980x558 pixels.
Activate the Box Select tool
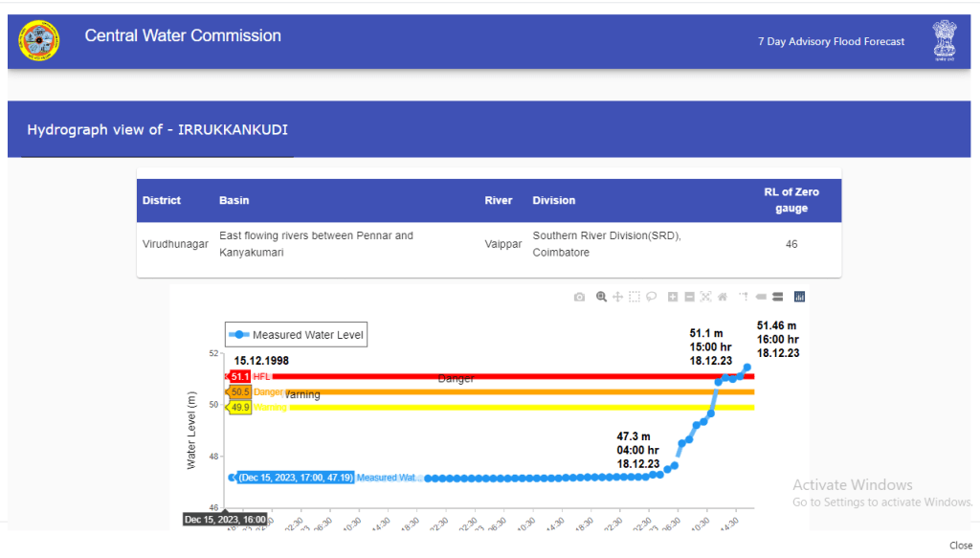[x=634, y=297]
